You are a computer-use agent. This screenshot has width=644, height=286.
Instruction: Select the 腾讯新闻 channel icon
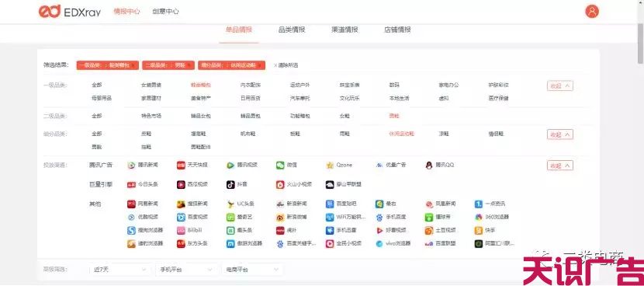131,165
